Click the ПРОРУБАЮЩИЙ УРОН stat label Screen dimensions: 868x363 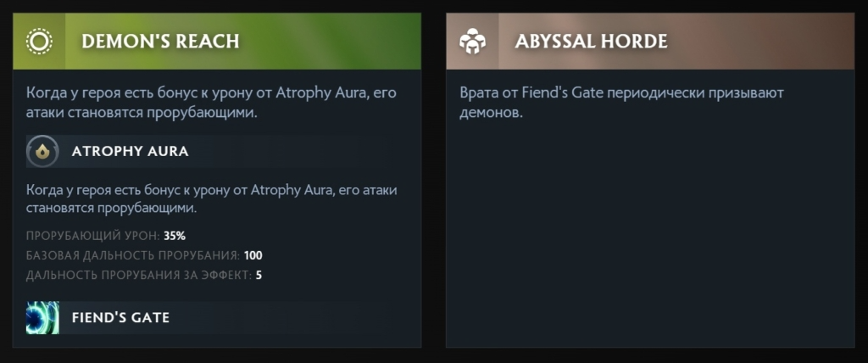93,235
